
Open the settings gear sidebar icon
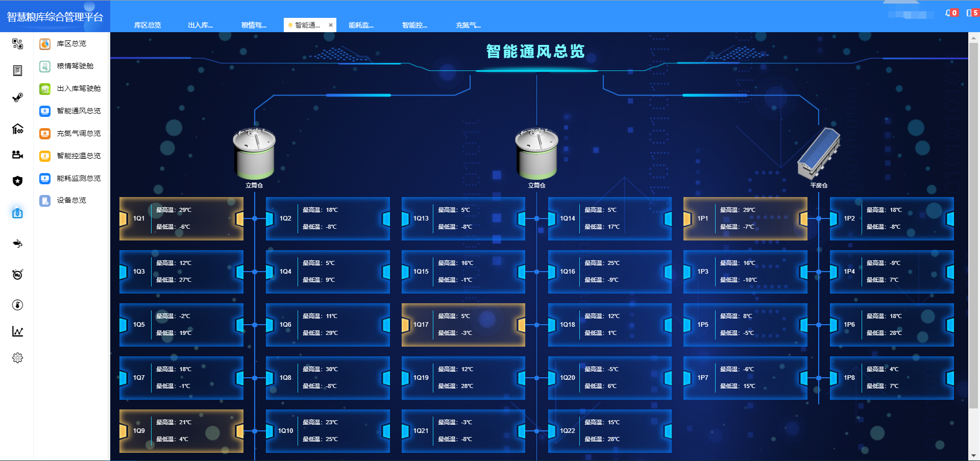[x=17, y=358]
